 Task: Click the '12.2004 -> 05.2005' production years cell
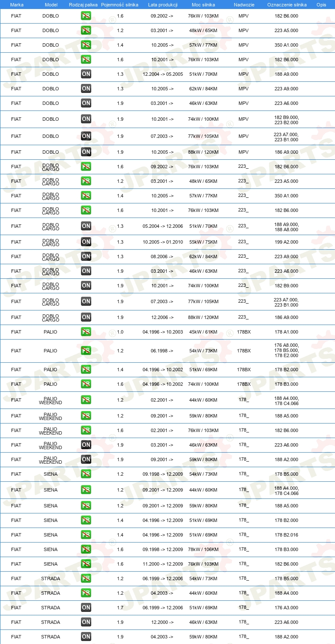click(x=163, y=74)
